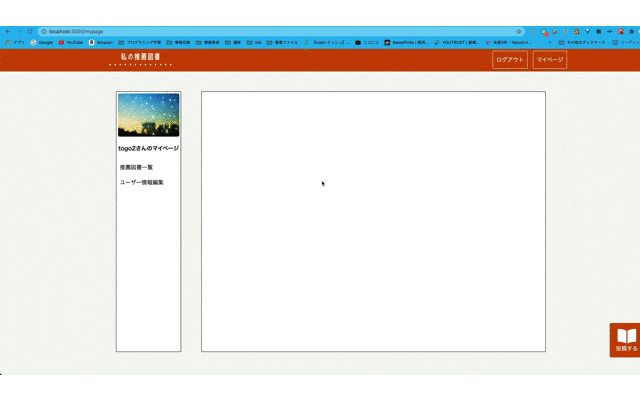This screenshot has height=400, width=640.
Task: Open the Google bookmark
Action: pos(42,42)
